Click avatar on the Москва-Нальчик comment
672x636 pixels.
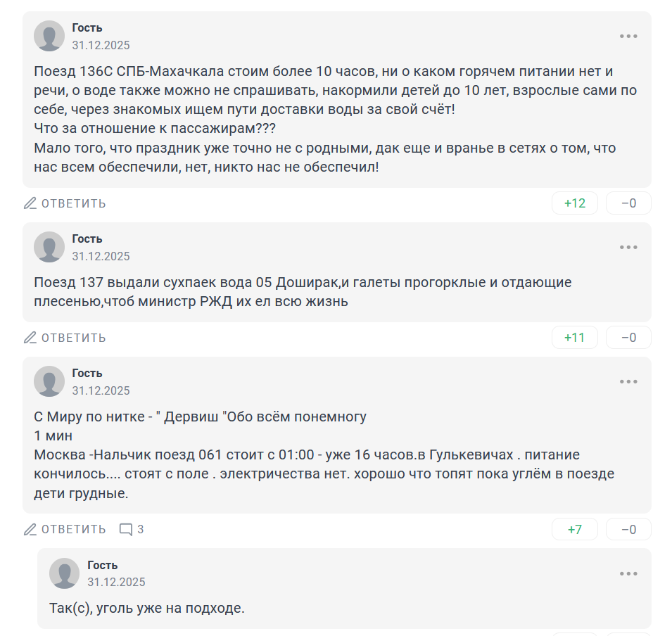(x=49, y=381)
